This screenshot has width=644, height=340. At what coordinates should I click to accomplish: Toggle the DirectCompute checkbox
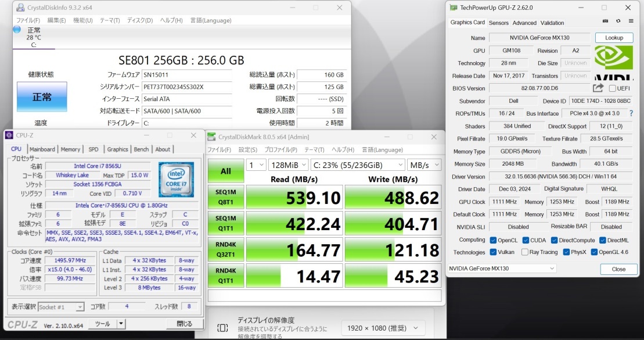[x=554, y=240]
